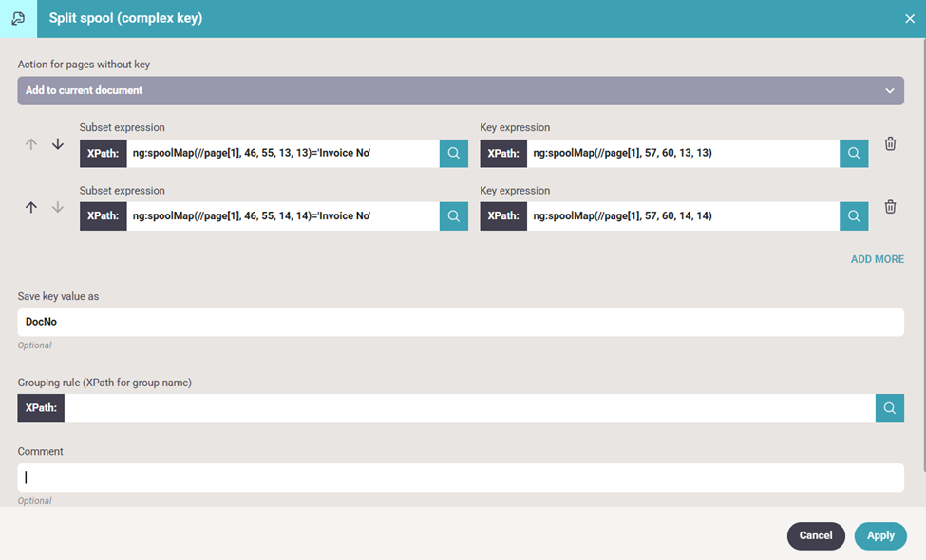The image size is (926, 560).
Task: Open XPath search for Grouping rule
Action: point(889,408)
